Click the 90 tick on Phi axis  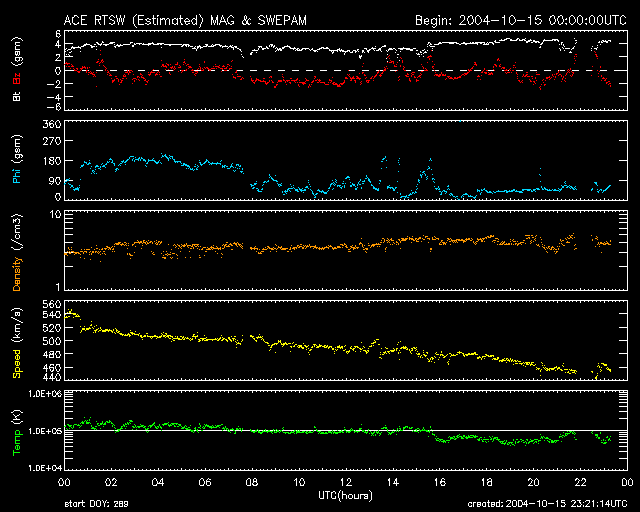55,181
